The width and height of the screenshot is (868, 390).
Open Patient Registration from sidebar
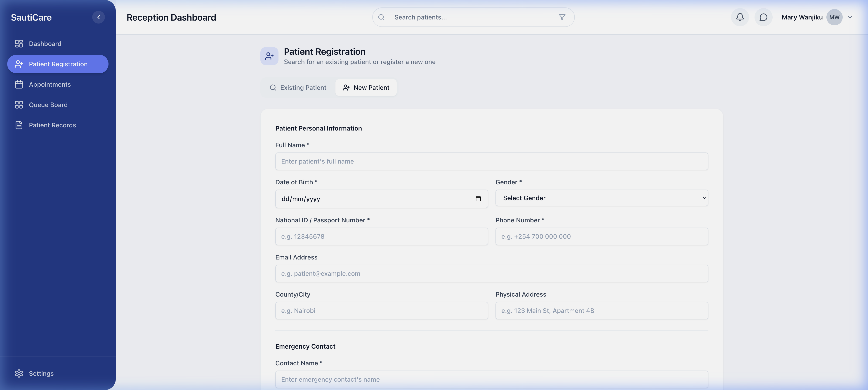pos(58,64)
